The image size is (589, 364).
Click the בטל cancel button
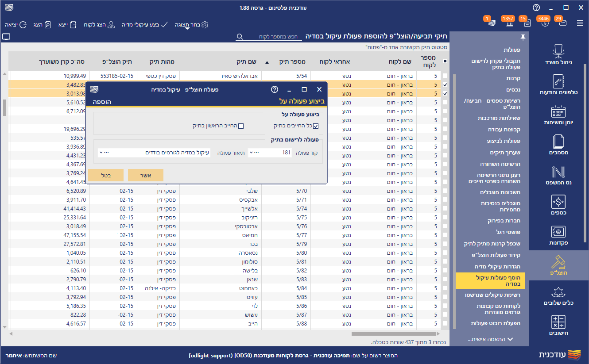click(x=106, y=175)
